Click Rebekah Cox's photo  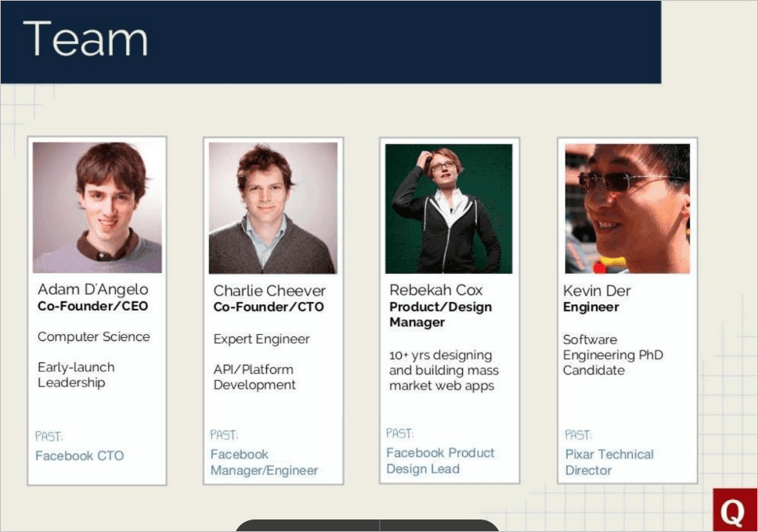[x=449, y=208]
